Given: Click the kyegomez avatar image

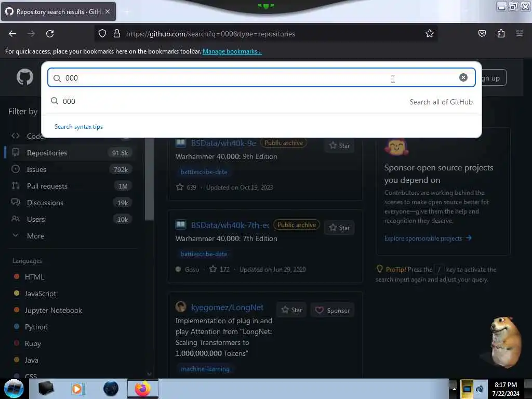Looking at the screenshot, I should 181,307.
